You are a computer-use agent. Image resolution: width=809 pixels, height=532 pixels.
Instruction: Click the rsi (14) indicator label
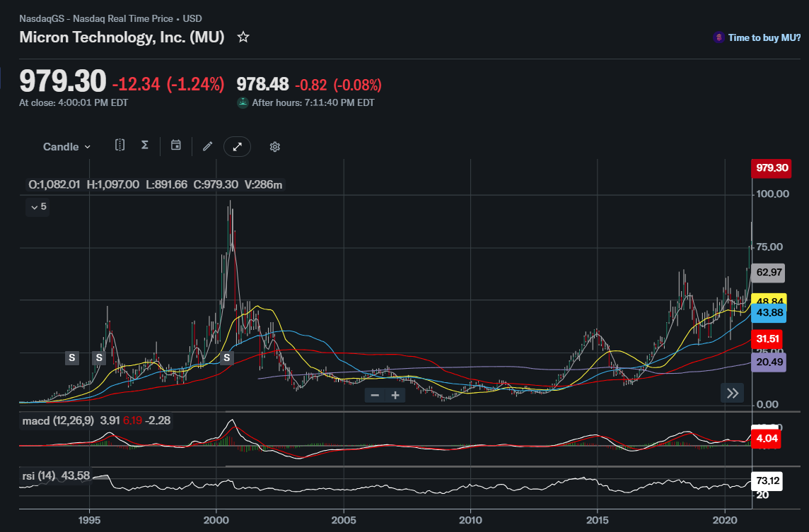point(39,475)
